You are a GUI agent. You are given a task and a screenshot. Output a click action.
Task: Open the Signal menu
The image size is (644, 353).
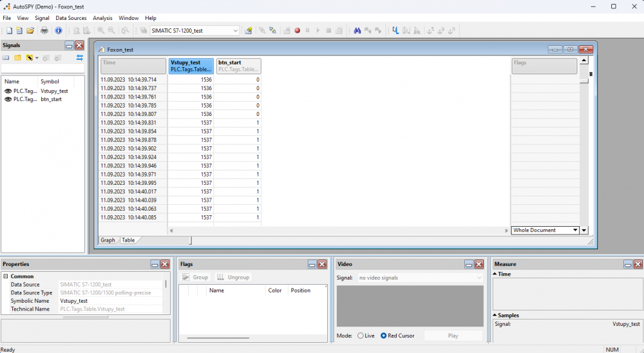pos(42,18)
